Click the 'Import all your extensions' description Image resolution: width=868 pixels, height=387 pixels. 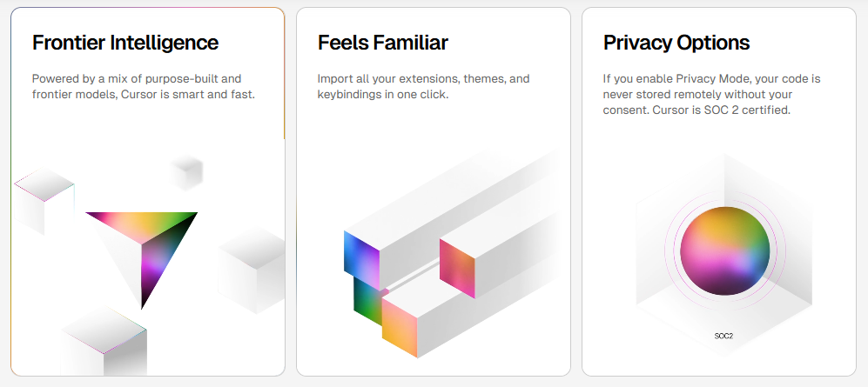coord(423,87)
